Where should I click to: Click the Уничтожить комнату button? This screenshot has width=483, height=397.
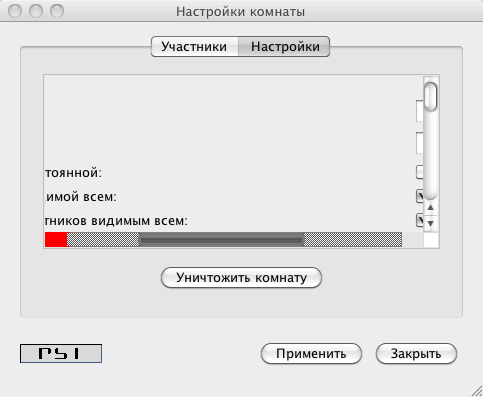(241, 277)
